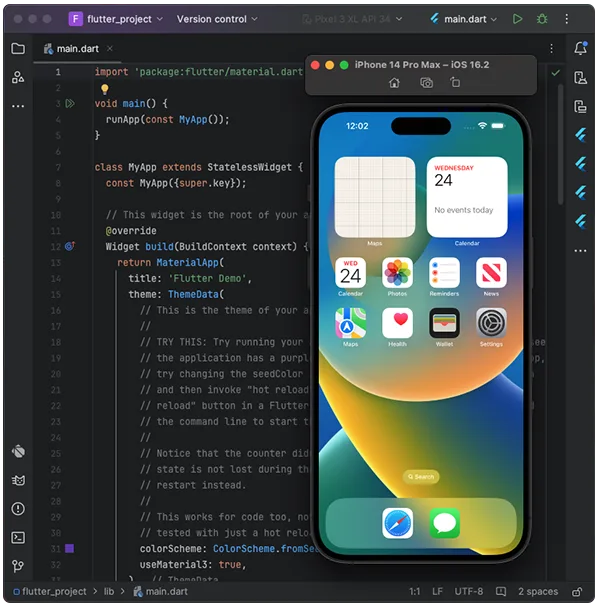The image size is (600, 607).
Task: Click main.dart in the breadcrumb bar
Action: (161, 592)
